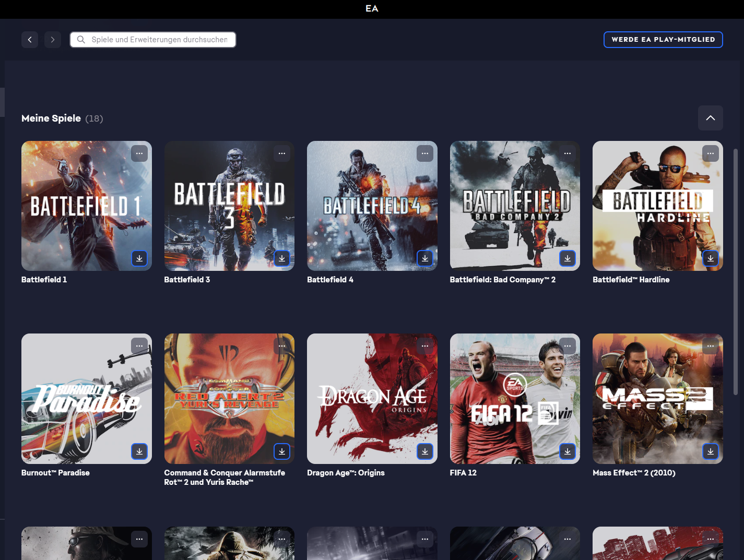Viewport: 744px width, 560px height.
Task: Download Battlefield: Bad Company 2
Action: pyautogui.click(x=568, y=258)
